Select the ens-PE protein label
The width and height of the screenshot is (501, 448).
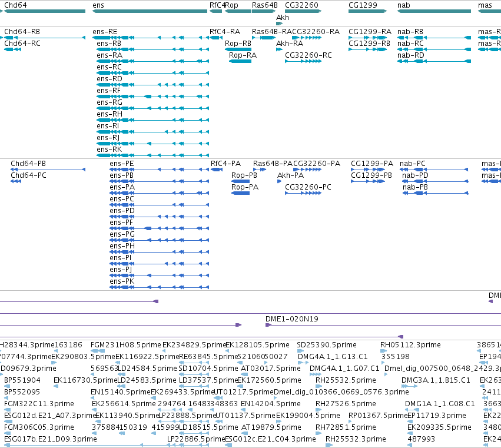pos(122,164)
